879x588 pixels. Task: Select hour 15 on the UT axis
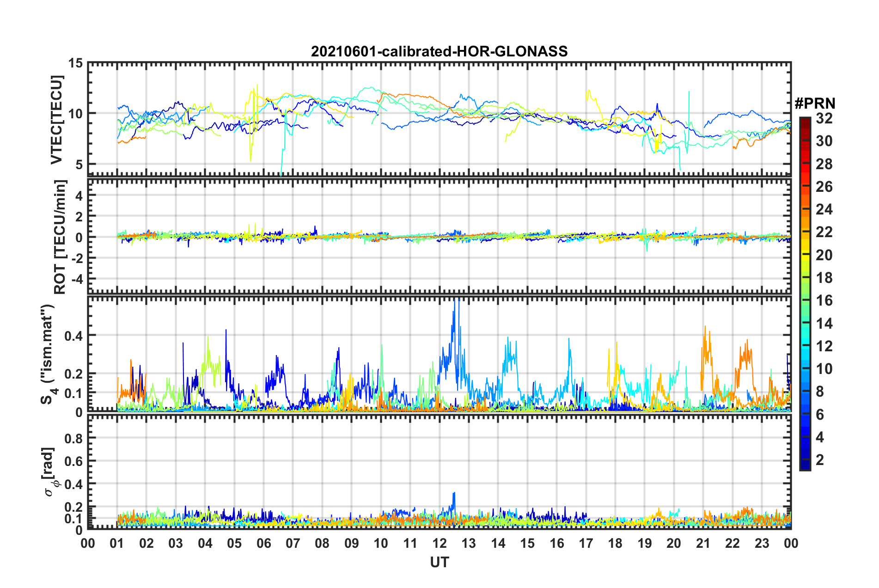(x=527, y=543)
